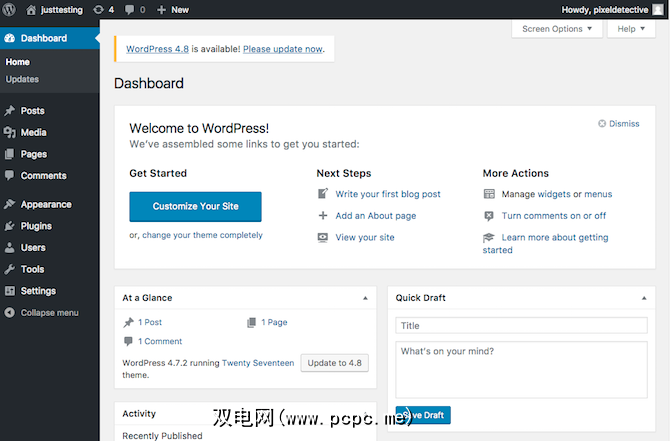670x441 pixels.
Task: Open the Posts menu
Action: pos(32,111)
